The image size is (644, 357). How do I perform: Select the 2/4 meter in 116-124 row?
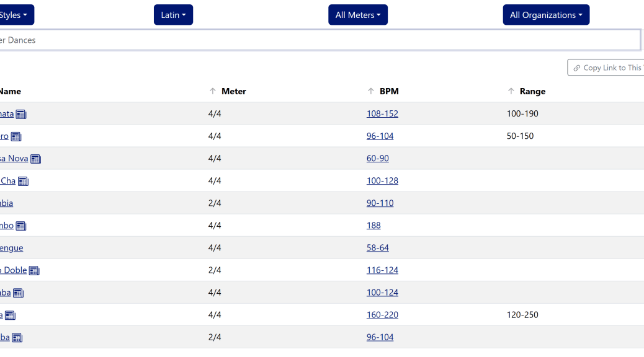[215, 270]
